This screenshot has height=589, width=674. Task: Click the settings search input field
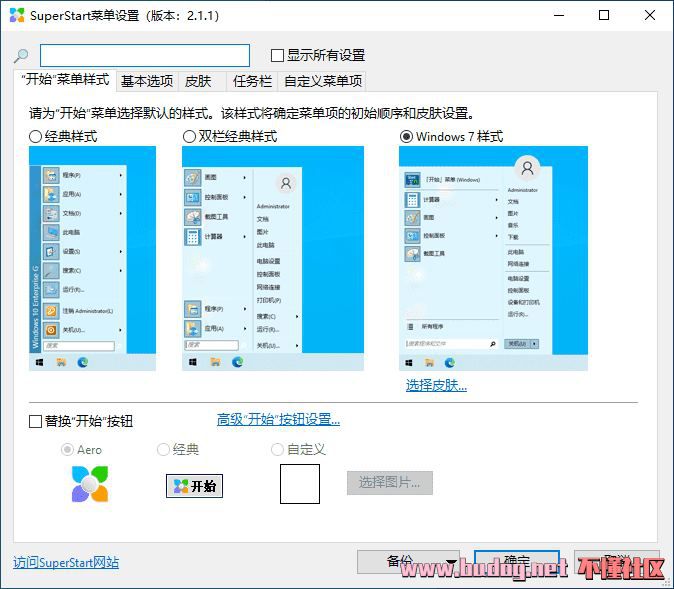(x=145, y=56)
